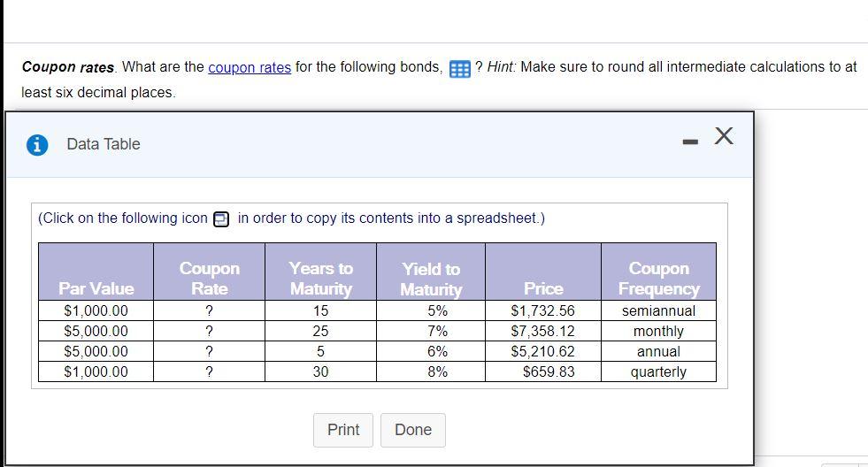This screenshot has height=467, width=868.
Task: Click the Print button
Action: pos(343,430)
